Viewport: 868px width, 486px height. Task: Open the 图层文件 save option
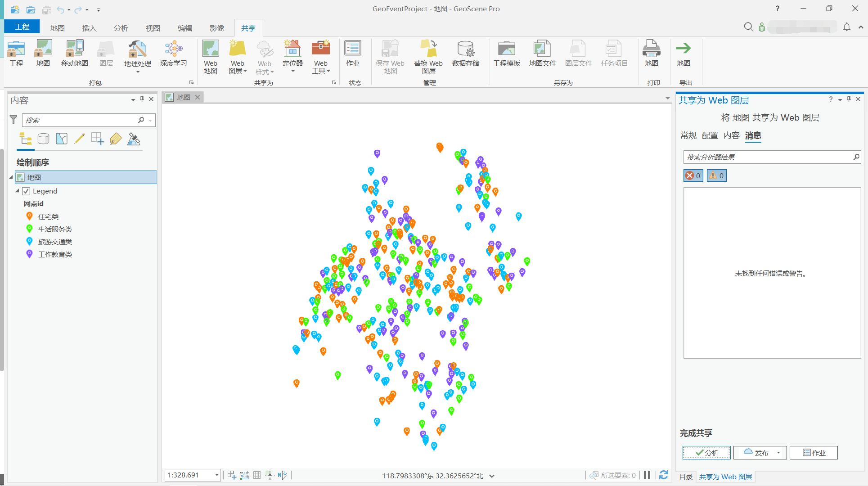(578, 55)
